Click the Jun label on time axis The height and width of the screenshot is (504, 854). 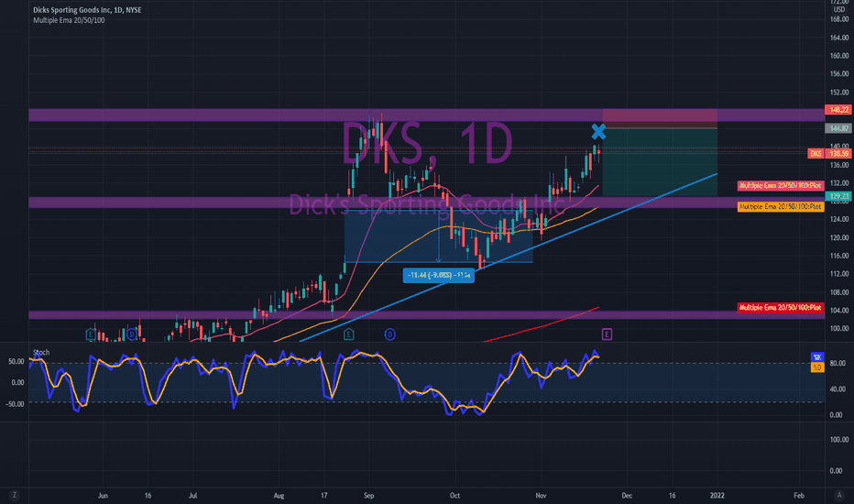coord(103,495)
